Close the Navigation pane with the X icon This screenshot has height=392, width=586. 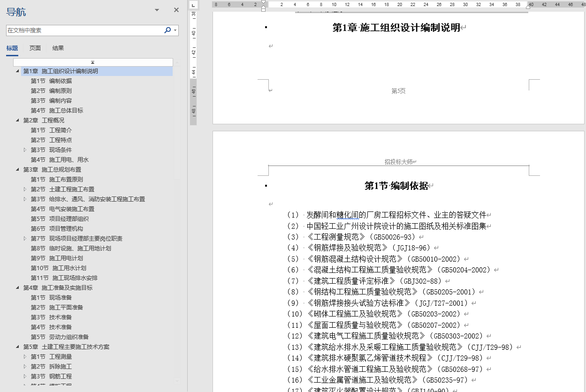coord(176,9)
